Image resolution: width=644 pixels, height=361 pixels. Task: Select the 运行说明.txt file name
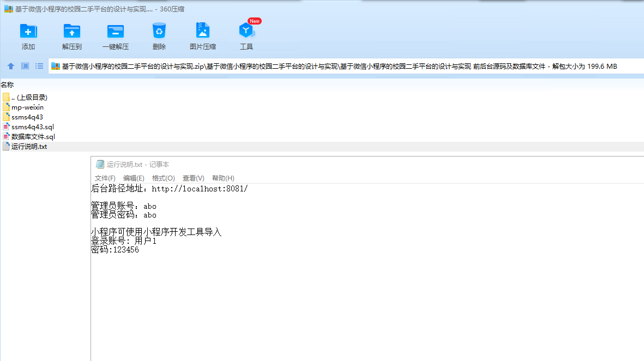pos(29,147)
